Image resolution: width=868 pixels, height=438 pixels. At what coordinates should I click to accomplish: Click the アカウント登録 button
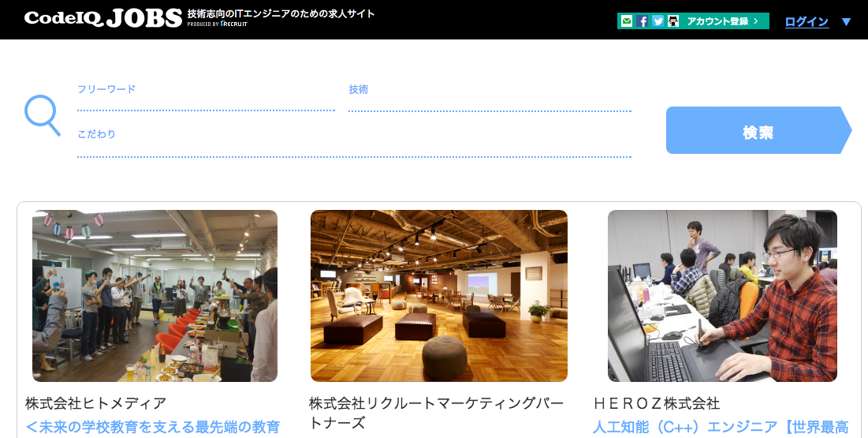point(693,21)
